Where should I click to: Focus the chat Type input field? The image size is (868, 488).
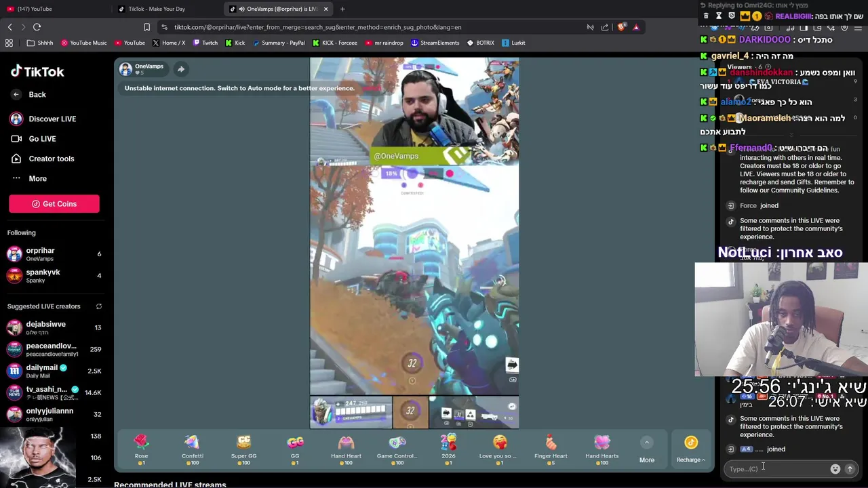click(777, 469)
